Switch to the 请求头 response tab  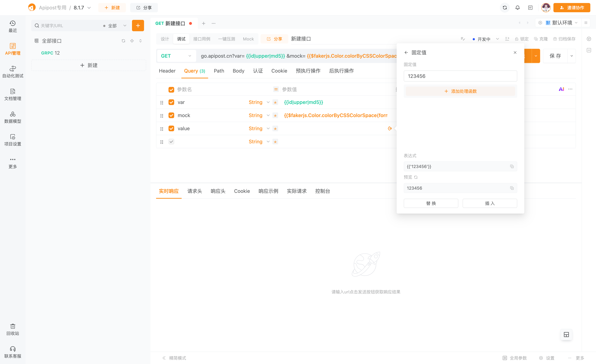(x=195, y=191)
